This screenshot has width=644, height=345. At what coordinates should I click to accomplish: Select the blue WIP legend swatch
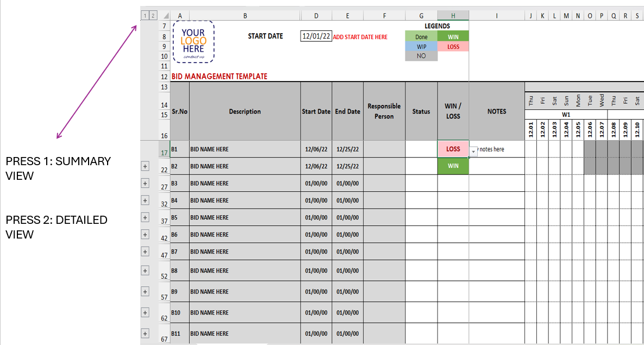pos(421,46)
